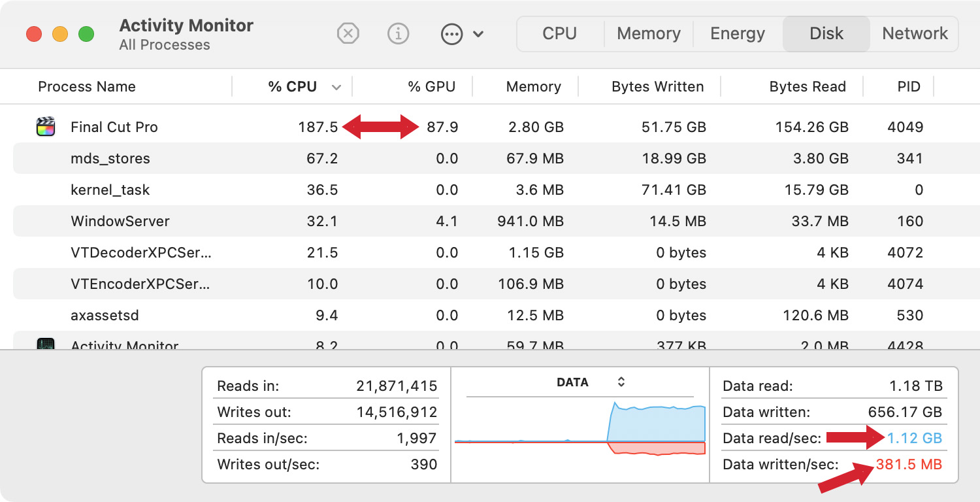Sort by Memory column header

click(x=533, y=86)
